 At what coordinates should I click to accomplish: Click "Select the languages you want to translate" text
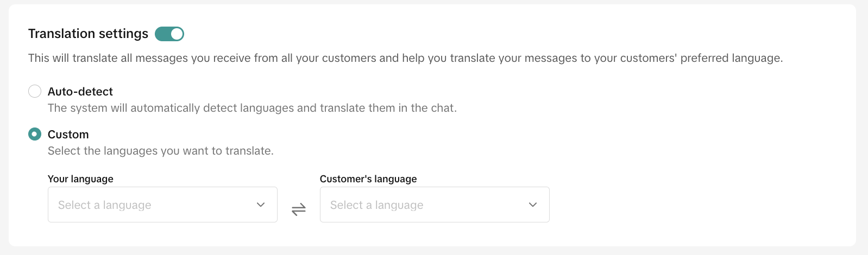tap(161, 151)
